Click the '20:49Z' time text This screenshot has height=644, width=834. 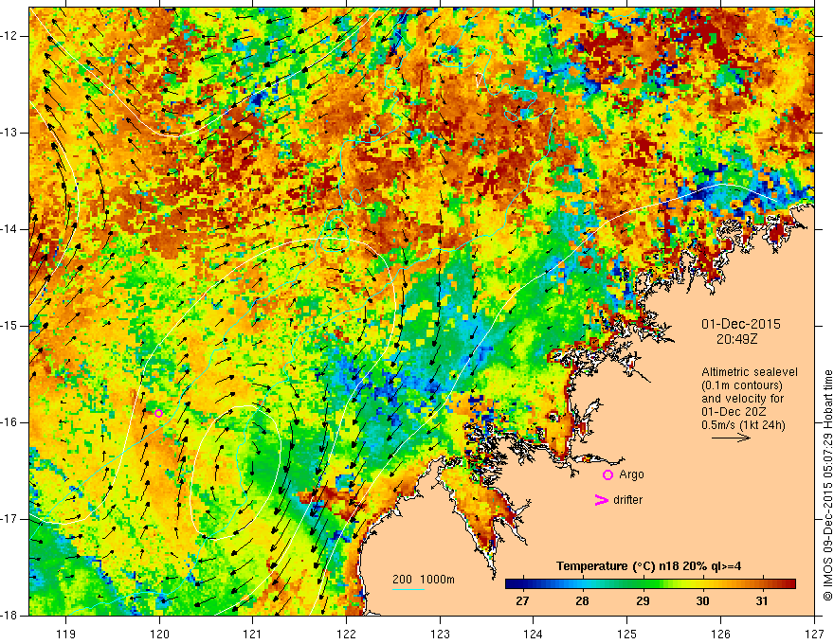click(736, 339)
